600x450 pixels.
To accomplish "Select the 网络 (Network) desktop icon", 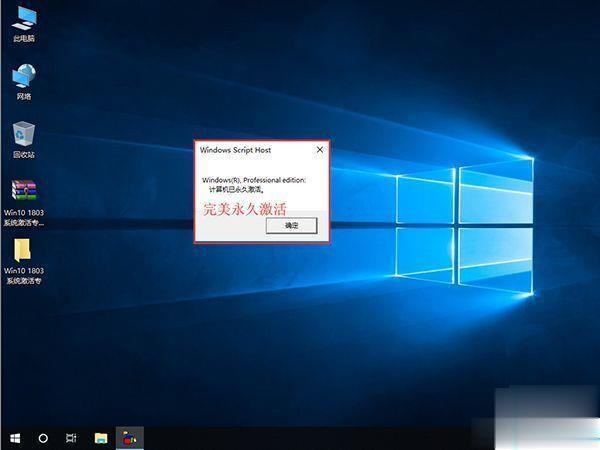I will pos(24,82).
